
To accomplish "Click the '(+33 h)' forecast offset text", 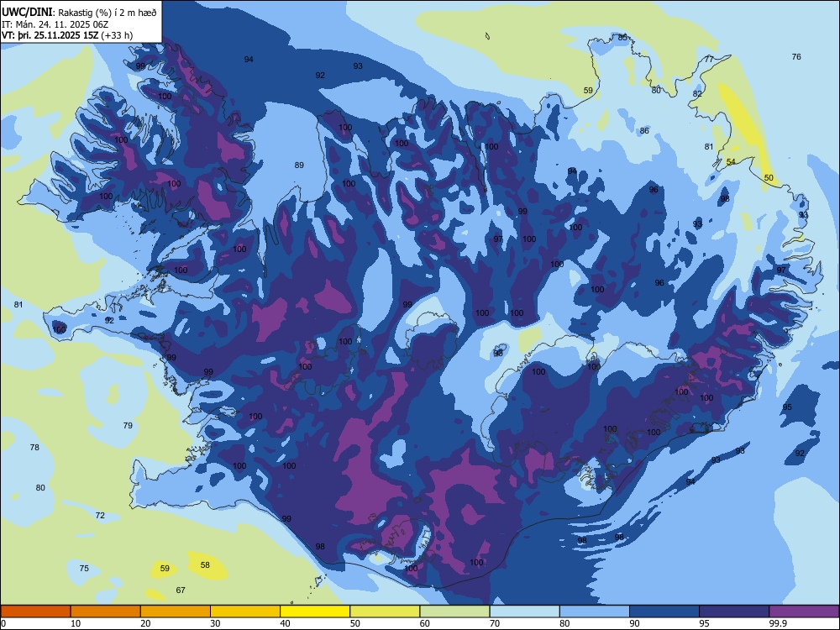I will (x=117, y=35).
